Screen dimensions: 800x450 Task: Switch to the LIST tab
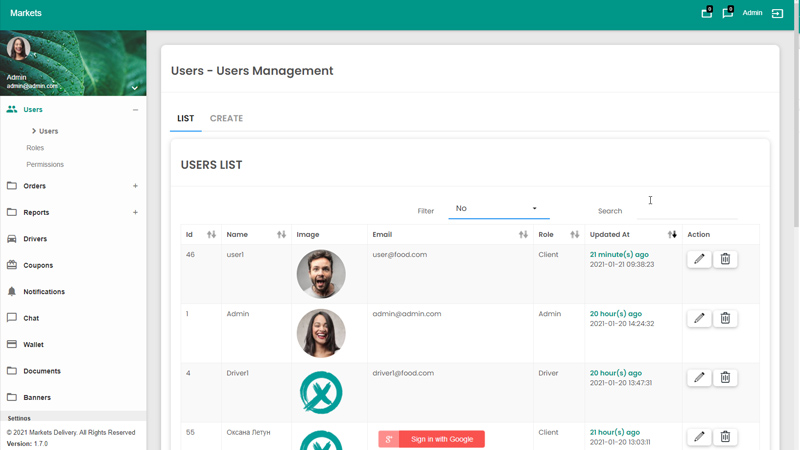pyautogui.click(x=186, y=118)
